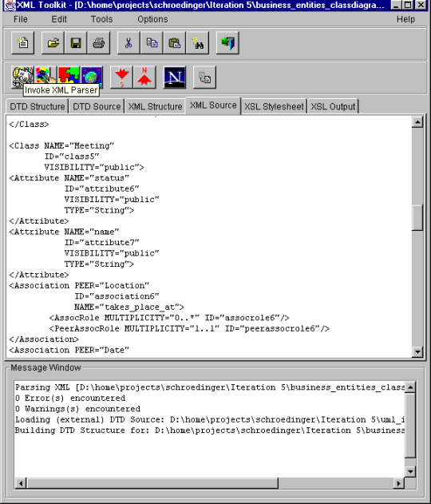Launch Netscape with the N icon
This screenshot has height=504, width=431.
175,77
